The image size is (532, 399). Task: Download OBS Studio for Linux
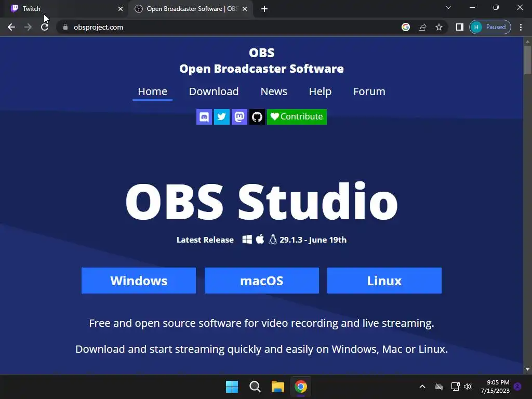[x=384, y=281]
